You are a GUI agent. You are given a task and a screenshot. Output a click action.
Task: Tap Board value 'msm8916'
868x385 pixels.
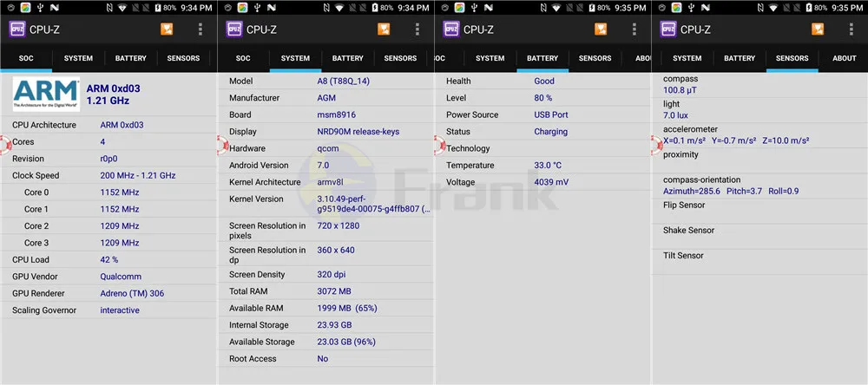tap(337, 115)
